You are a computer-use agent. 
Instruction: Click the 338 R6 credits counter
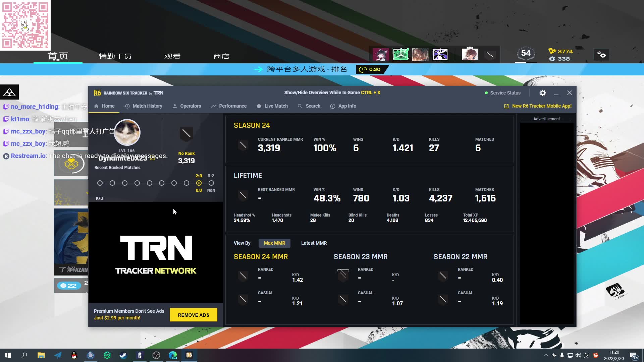(x=560, y=59)
